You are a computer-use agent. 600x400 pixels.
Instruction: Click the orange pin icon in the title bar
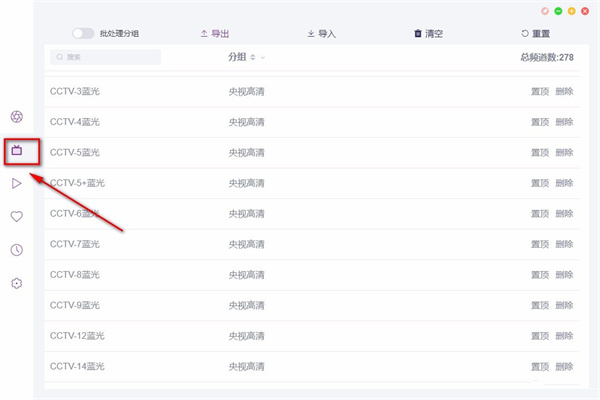click(x=544, y=11)
